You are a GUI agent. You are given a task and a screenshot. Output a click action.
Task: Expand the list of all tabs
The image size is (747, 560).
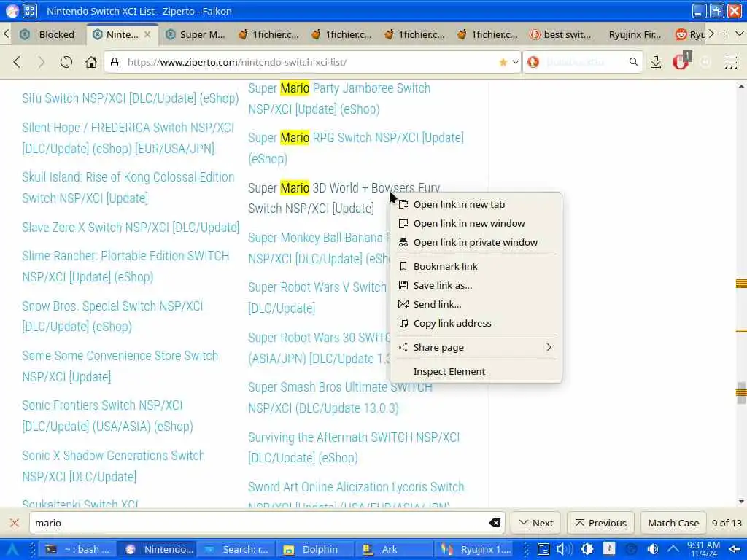740,34
